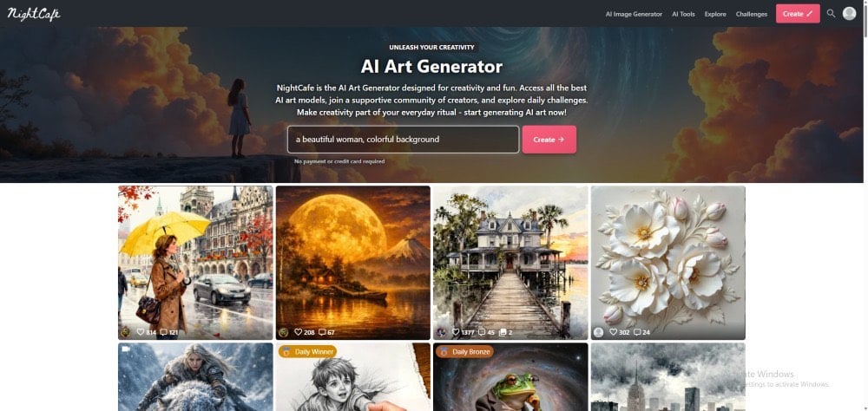Go to the Explore page
This screenshot has height=411, width=868.
point(715,14)
